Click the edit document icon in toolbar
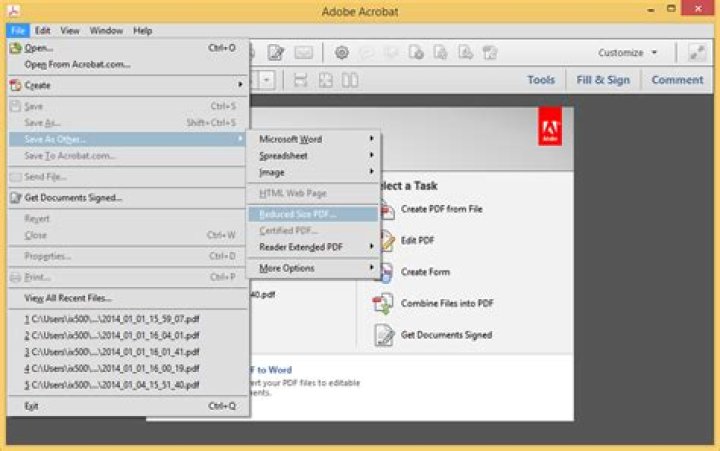Viewport: 720px width, 451px height. coord(276,52)
